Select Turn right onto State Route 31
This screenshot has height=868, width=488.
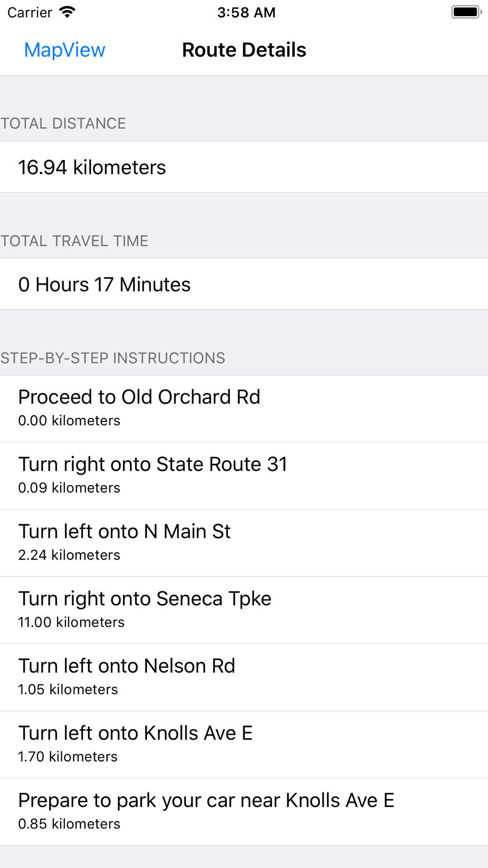pos(244,476)
